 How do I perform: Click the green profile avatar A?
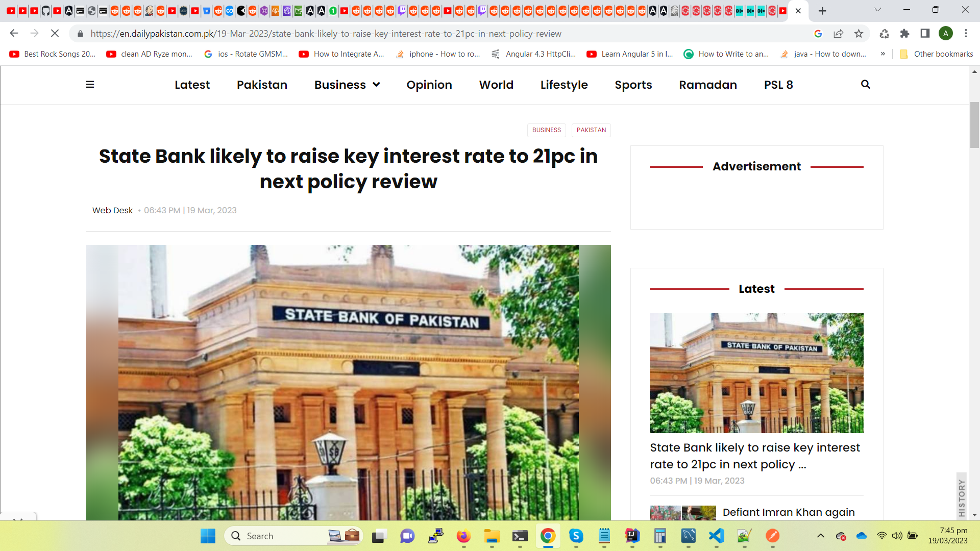(x=945, y=34)
